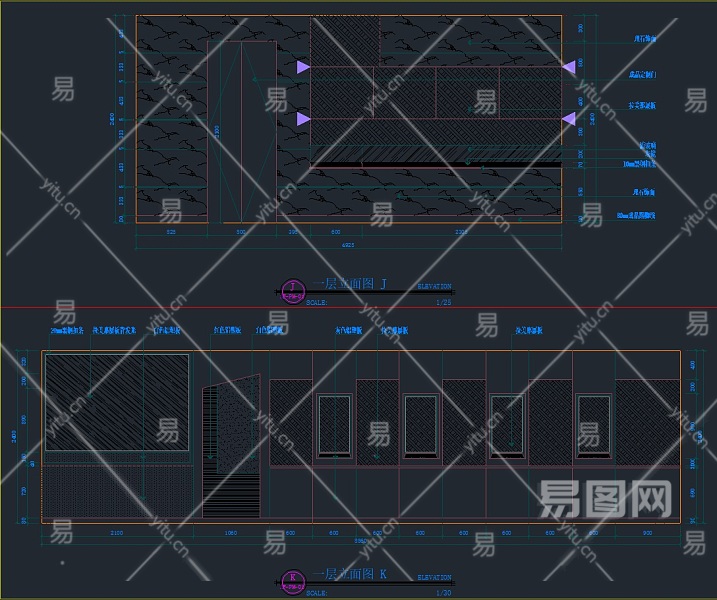The height and width of the screenshot is (600, 717).
Task: Select the 1/30 scale value text
Action: click(444, 593)
